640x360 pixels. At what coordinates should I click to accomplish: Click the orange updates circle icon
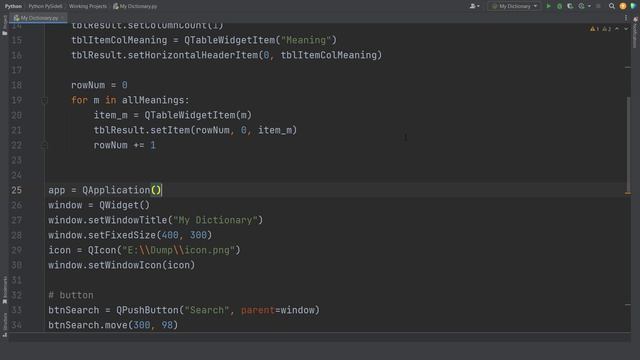(622, 6)
